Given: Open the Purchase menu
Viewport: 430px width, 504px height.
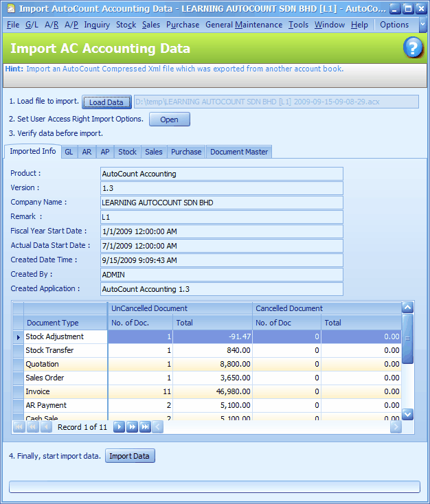Looking at the screenshot, I should click(183, 25).
